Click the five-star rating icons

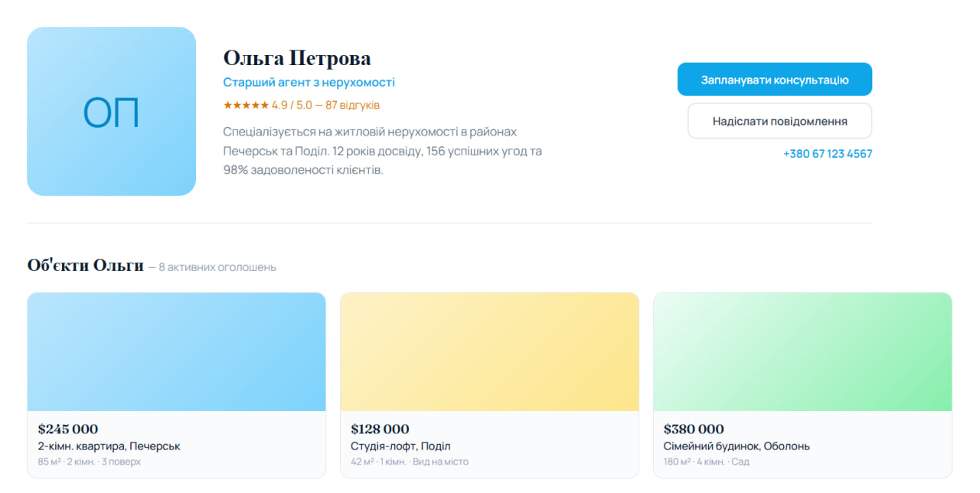click(x=245, y=105)
